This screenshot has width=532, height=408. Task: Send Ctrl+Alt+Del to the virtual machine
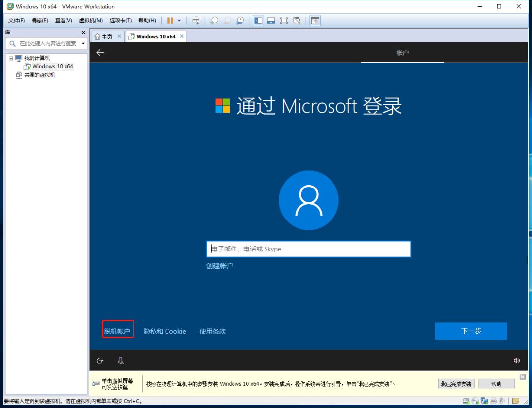click(x=196, y=20)
